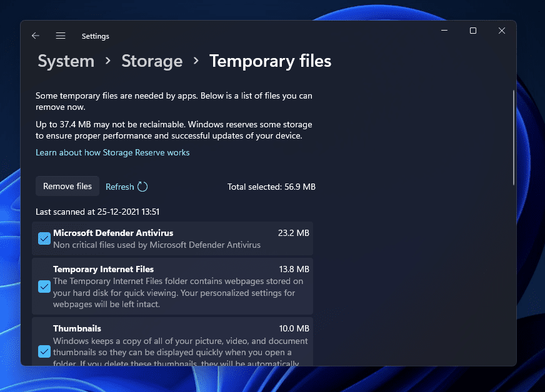
Task: Click the chevron between System and Storage
Action: click(108, 61)
